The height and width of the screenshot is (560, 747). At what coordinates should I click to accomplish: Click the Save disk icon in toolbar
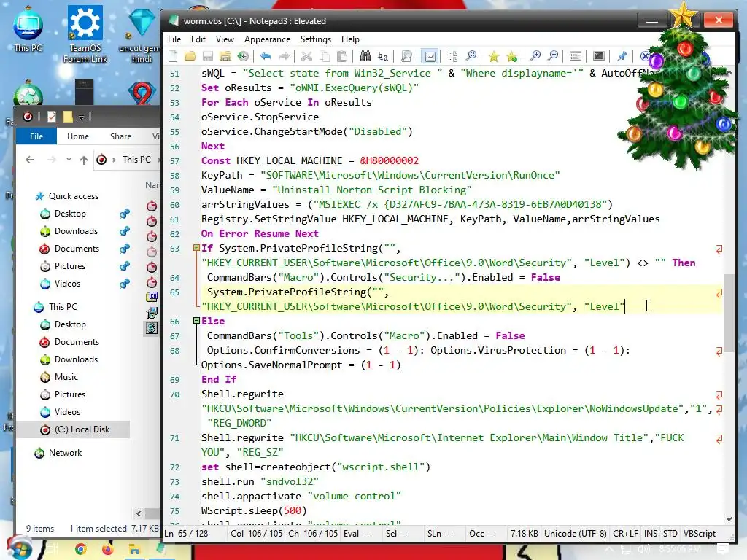tap(208, 56)
